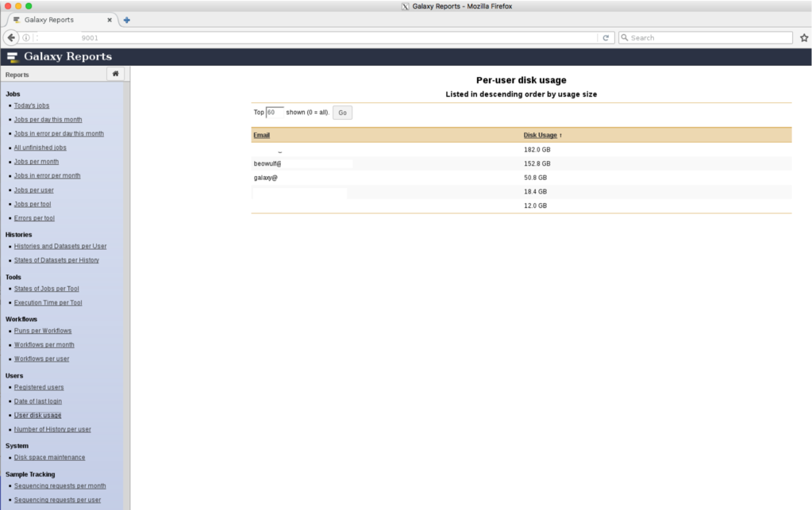Open Registered users report

39,387
